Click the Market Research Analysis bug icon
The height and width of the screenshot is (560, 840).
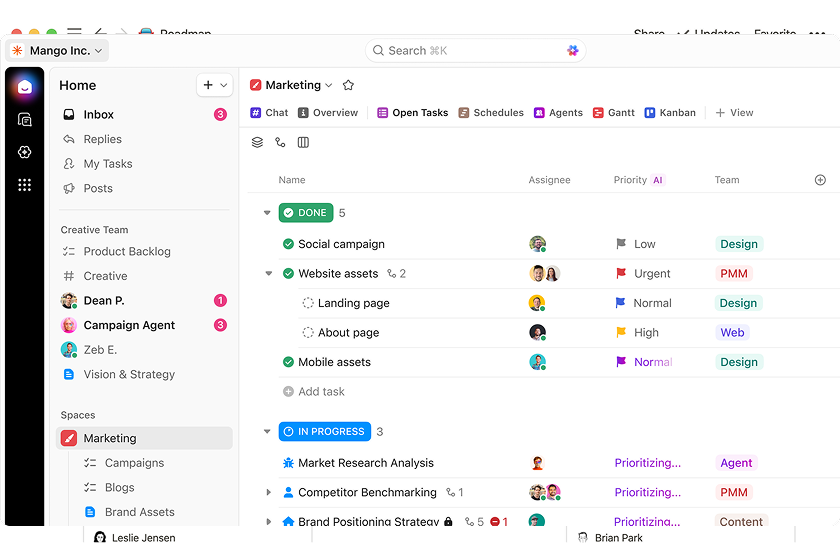click(288, 463)
